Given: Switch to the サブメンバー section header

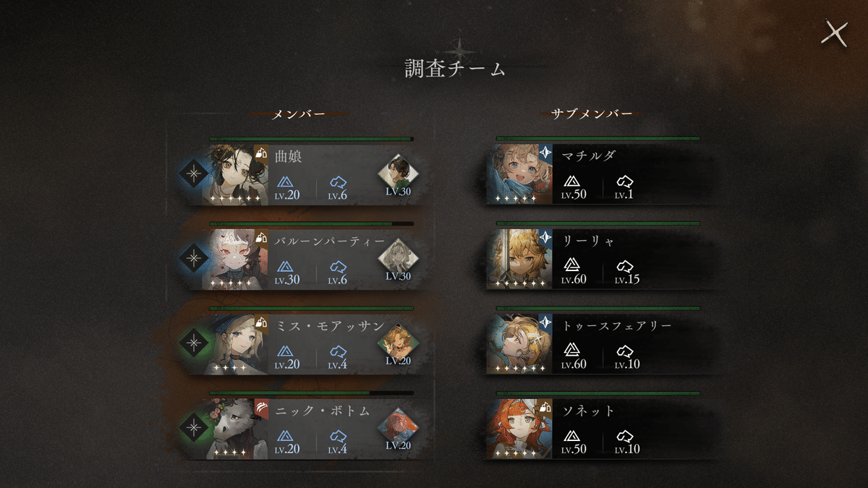Looking at the screenshot, I should click(x=592, y=114).
